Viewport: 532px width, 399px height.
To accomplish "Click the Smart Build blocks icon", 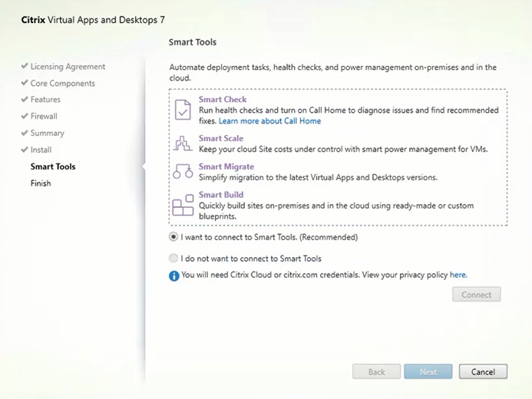I will 183,205.
